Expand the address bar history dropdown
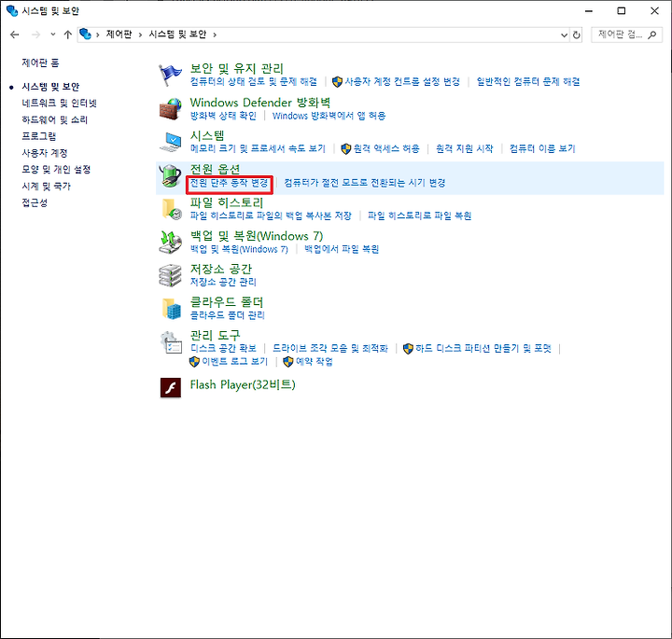 (x=564, y=35)
